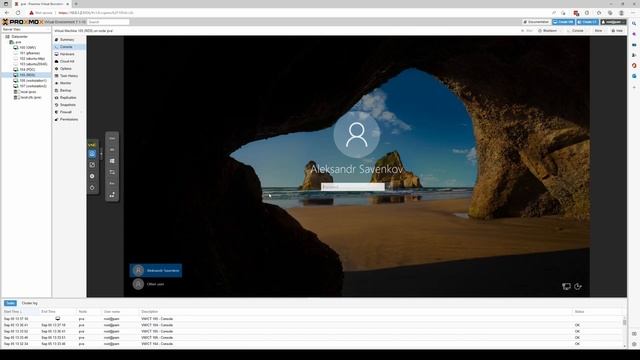Screen dimensions: 640x360
Task: Switch to Tasks tab in log panel
Action: [10, 303]
